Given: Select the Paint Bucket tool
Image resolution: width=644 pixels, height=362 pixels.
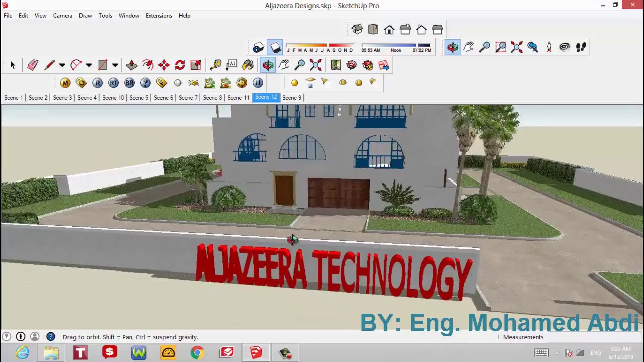Looking at the screenshot, I should click(248, 65).
